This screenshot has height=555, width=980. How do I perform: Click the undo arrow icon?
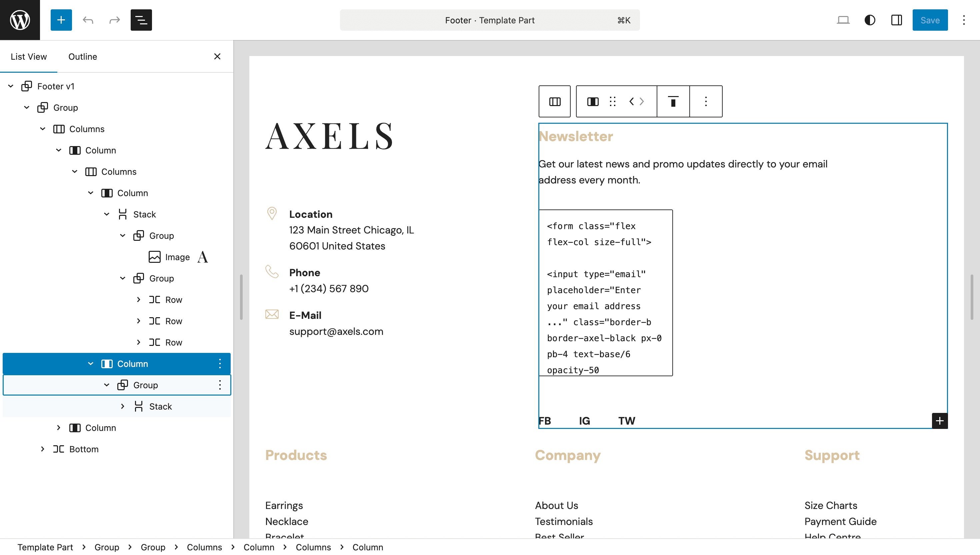[88, 20]
